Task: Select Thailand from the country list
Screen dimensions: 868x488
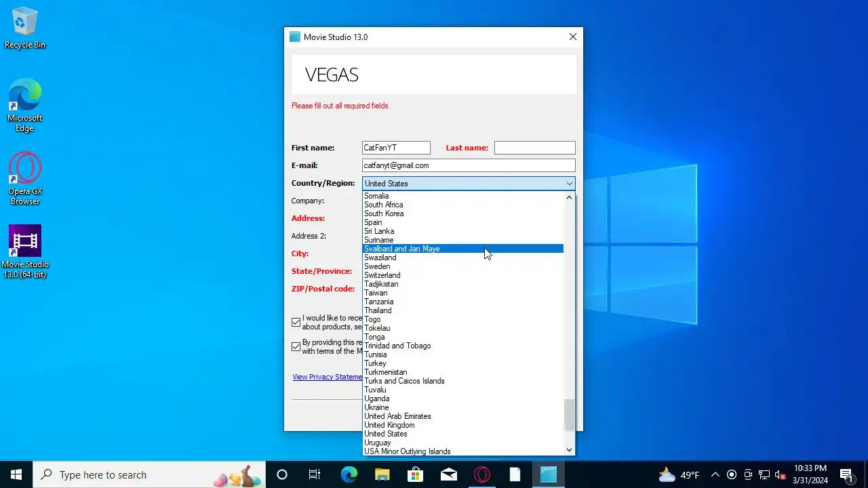Action: click(x=463, y=310)
